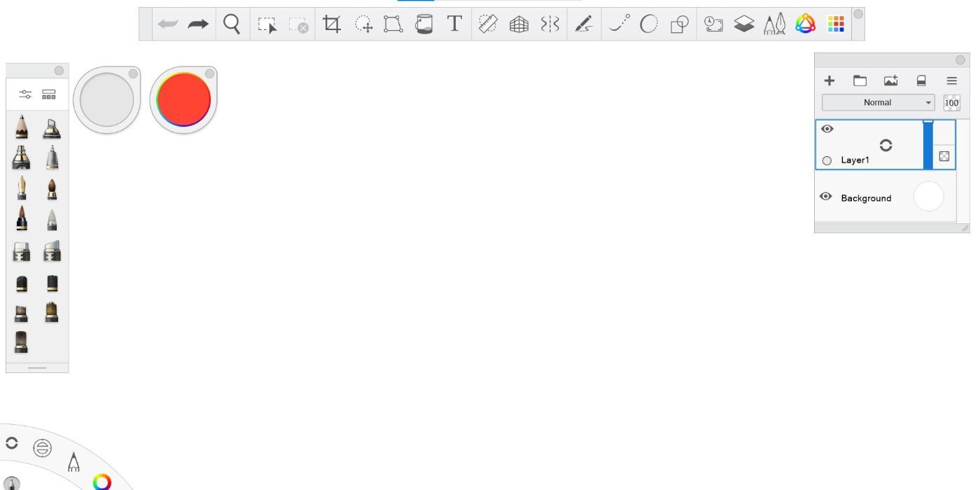The height and width of the screenshot is (490, 980).
Task: Open the brush settings tab in brush palette
Action: pos(25,93)
